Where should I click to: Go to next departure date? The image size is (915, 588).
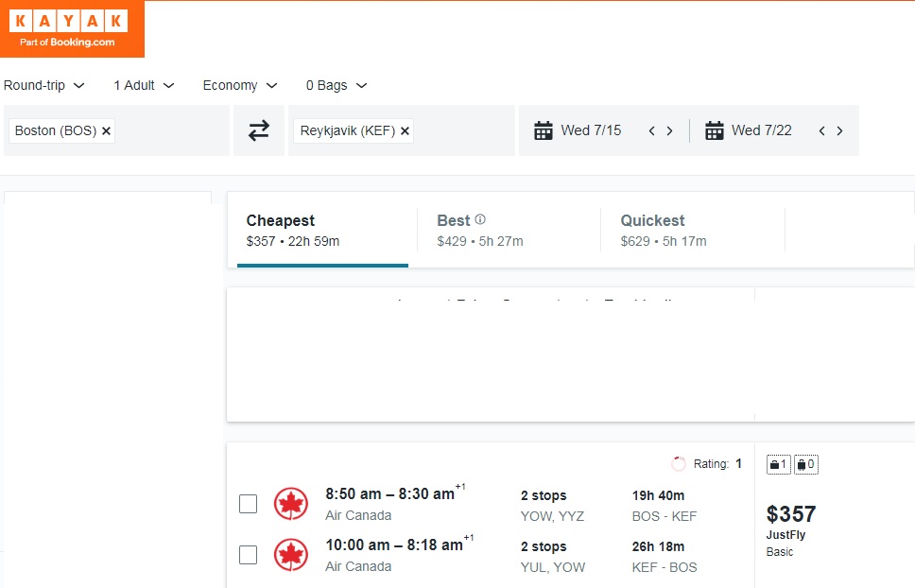669,130
